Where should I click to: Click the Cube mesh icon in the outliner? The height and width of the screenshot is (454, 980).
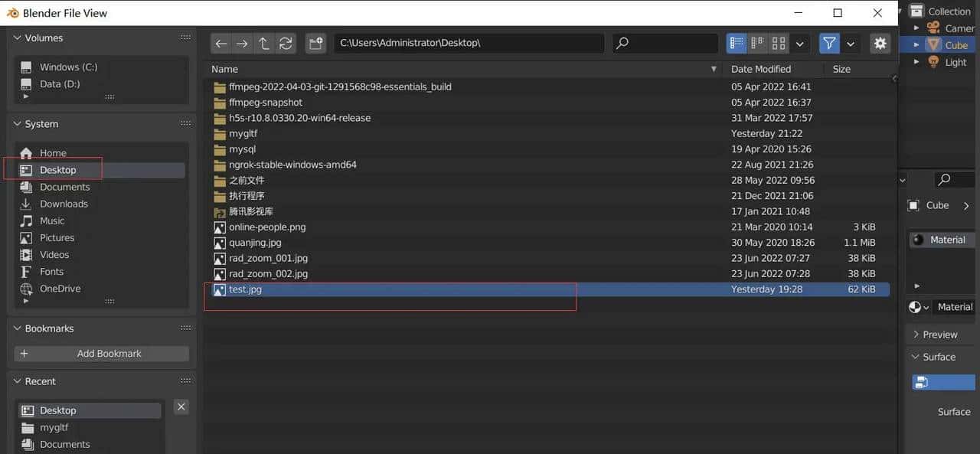click(x=935, y=44)
